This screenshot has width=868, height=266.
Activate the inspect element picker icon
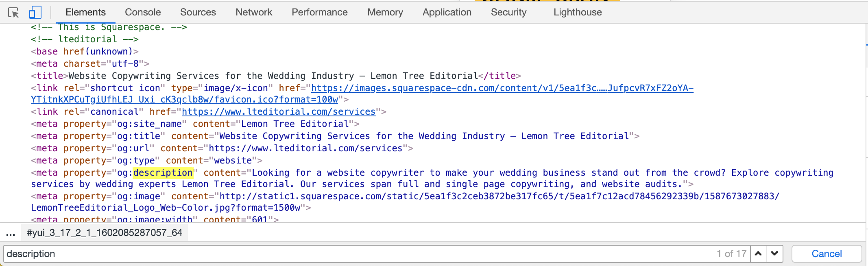[13, 13]
